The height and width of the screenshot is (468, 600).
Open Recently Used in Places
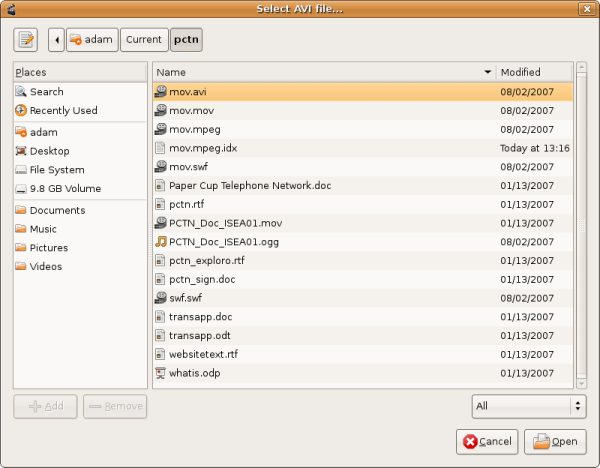pos(63,110)
